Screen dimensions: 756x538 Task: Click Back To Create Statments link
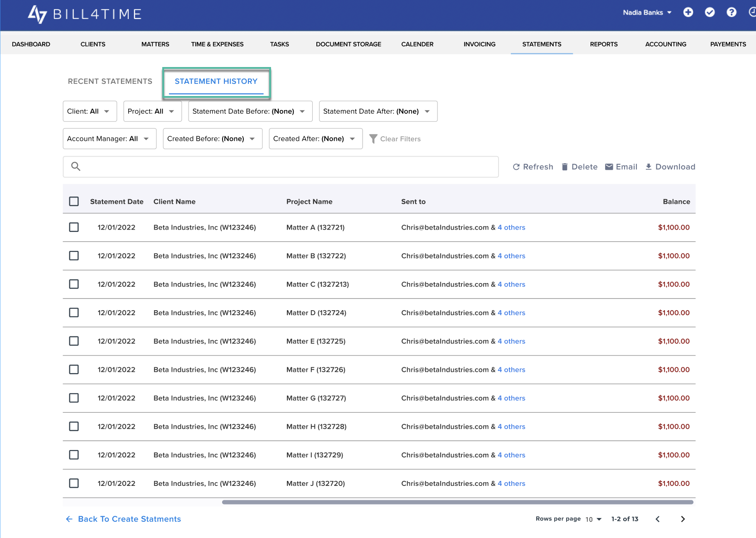(123, 519)
